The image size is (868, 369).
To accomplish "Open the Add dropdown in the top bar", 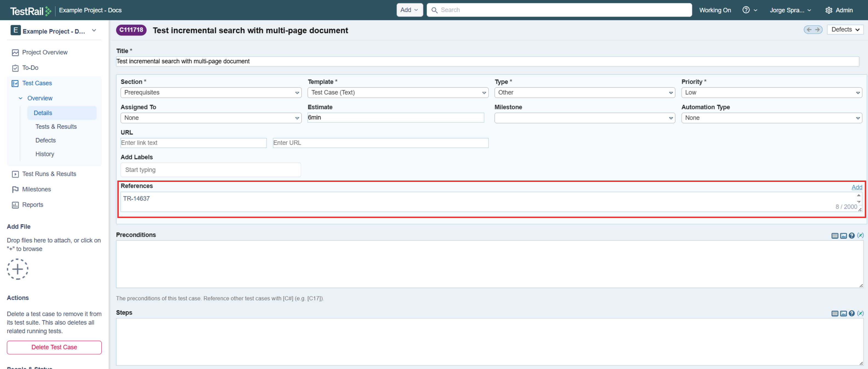I will point(409,10).
